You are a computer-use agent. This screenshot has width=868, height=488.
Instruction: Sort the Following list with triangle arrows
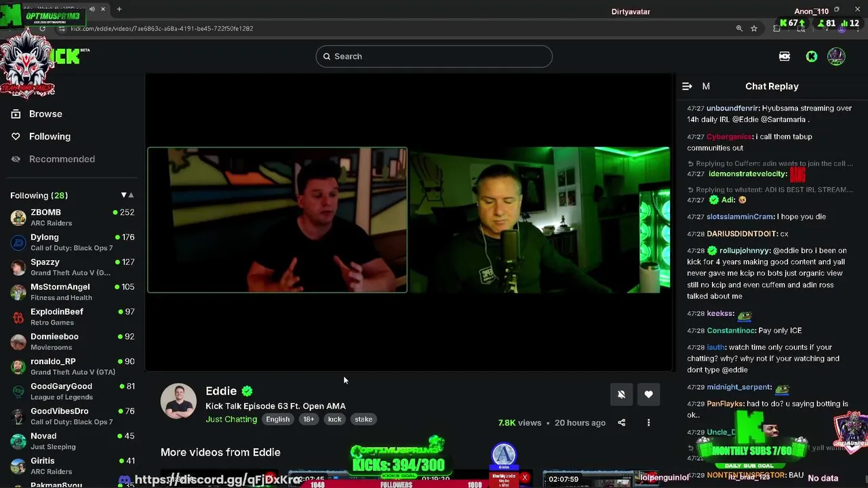(x=127, y=195)
